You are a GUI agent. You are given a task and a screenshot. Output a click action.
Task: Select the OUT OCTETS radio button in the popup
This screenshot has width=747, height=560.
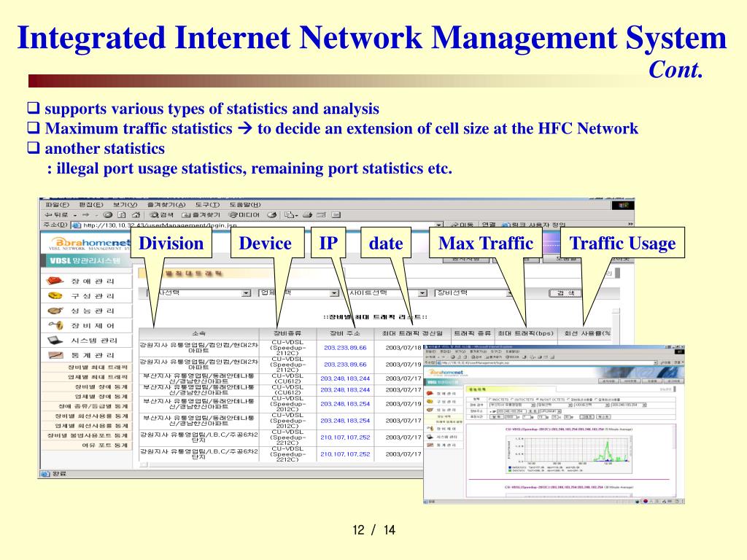(x=512, y=400)
